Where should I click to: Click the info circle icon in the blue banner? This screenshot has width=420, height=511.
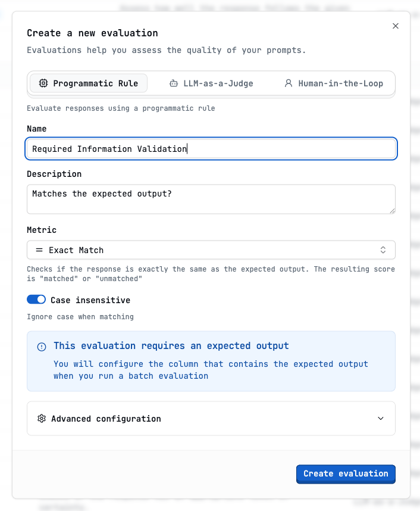(x=41, y=347)
